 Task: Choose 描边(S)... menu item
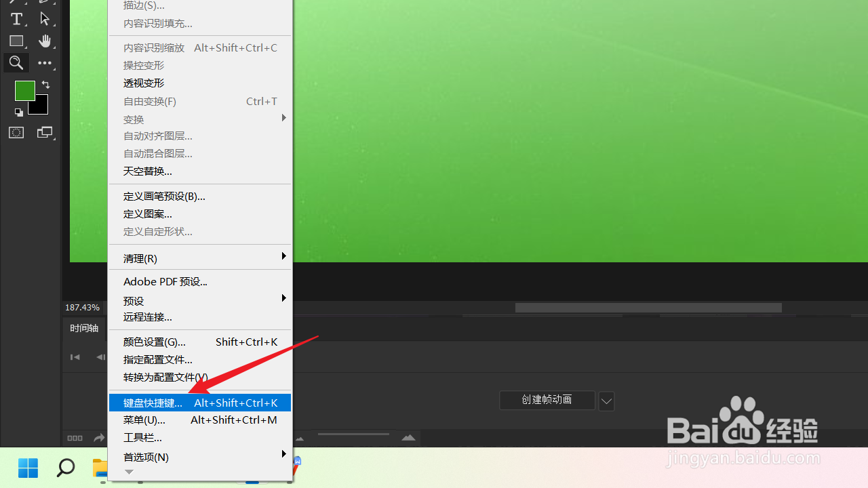[x=200, y=5]
